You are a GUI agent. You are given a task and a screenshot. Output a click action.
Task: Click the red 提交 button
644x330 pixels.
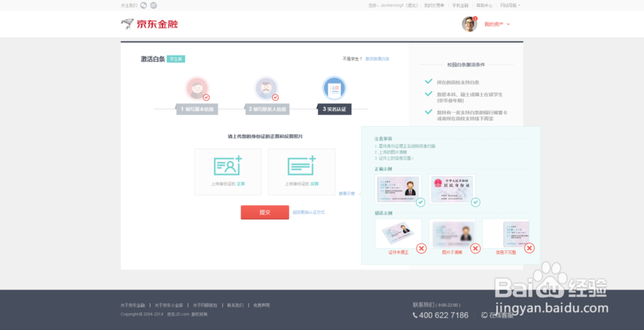(265, 212)
